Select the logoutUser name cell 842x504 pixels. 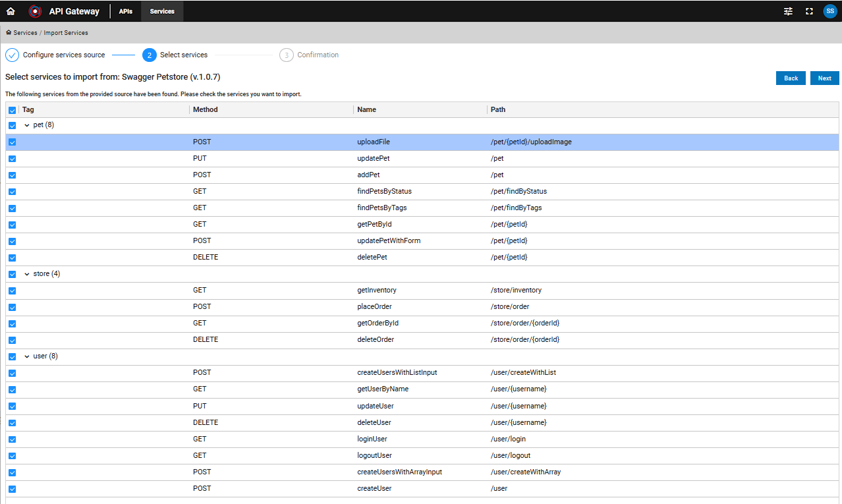[374, 455]
